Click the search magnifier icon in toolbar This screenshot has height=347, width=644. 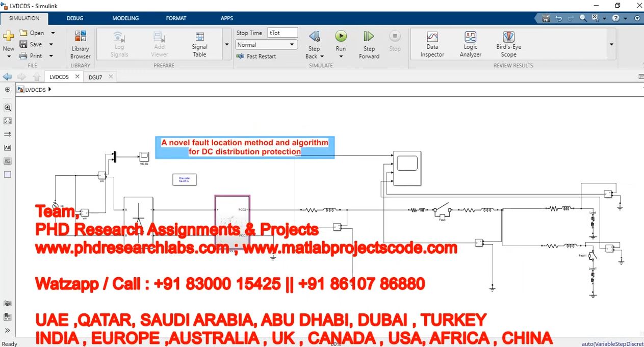tap(583, 18)
